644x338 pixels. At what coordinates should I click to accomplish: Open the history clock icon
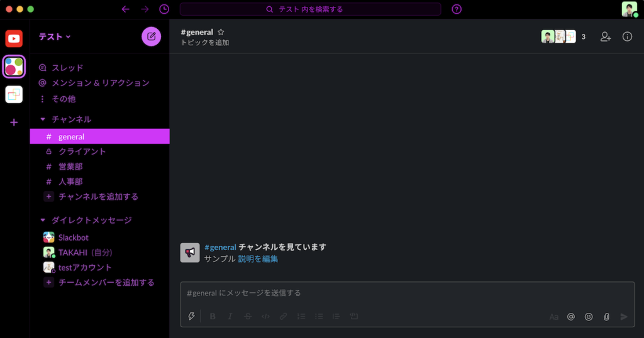coord(164,9)
